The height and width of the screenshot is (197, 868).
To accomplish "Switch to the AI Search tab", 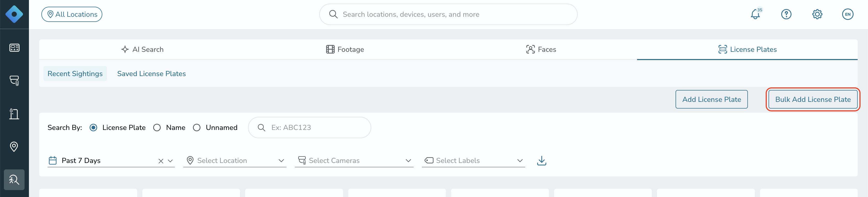I will (142, 50).
